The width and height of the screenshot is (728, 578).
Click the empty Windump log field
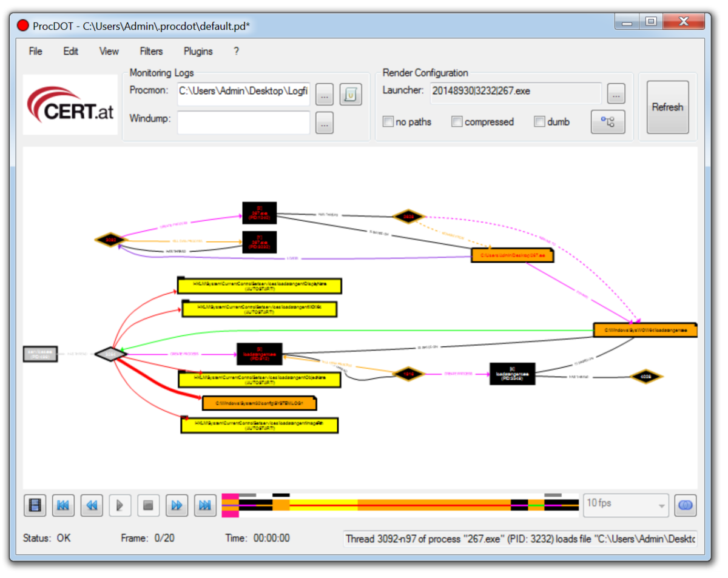(243, 123)
